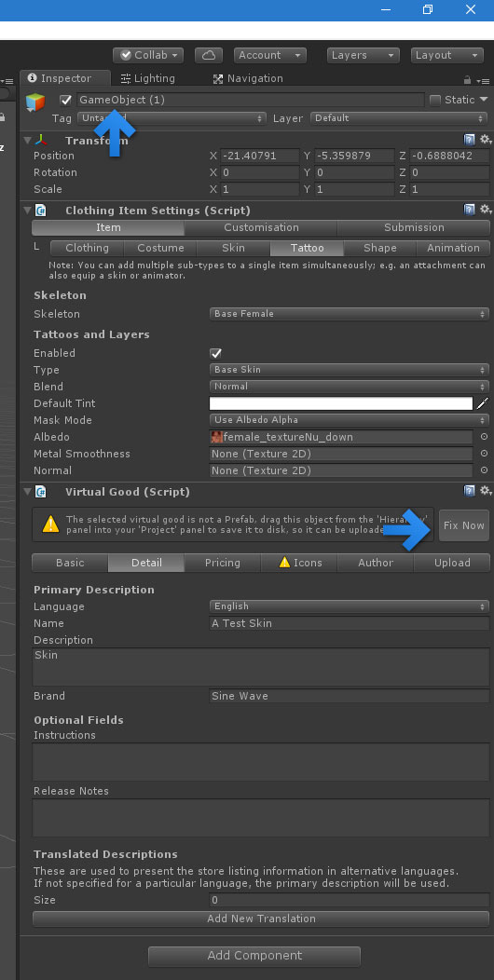The image size is (494, 980).
Task: Switch to the Basic tab
Action: [x=70, y=563]
